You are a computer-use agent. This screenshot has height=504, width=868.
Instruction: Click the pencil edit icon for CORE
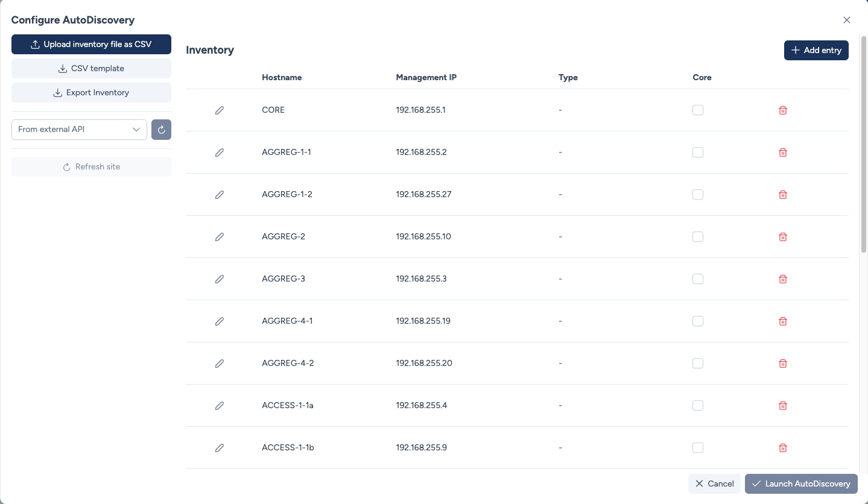tap(220, 110)
